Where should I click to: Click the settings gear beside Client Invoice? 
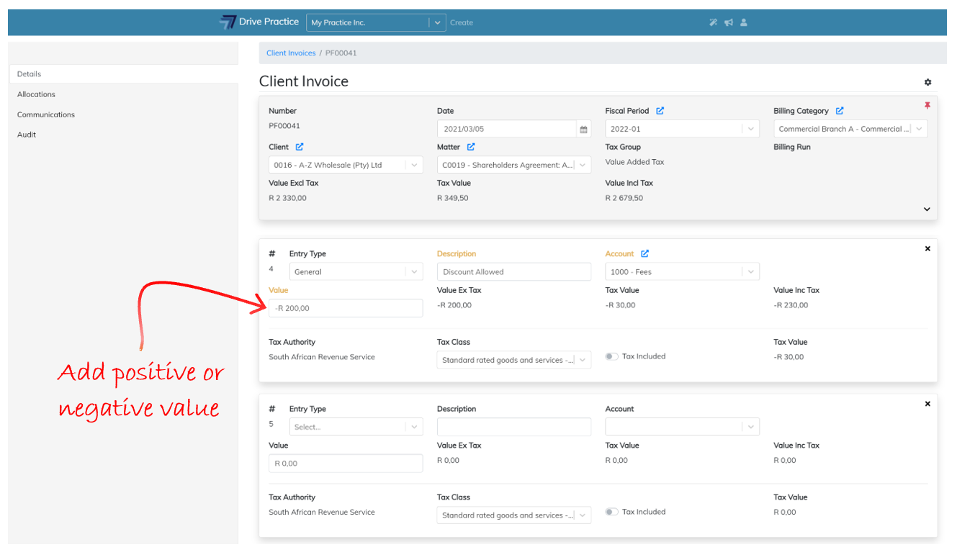tap(927, 83)
